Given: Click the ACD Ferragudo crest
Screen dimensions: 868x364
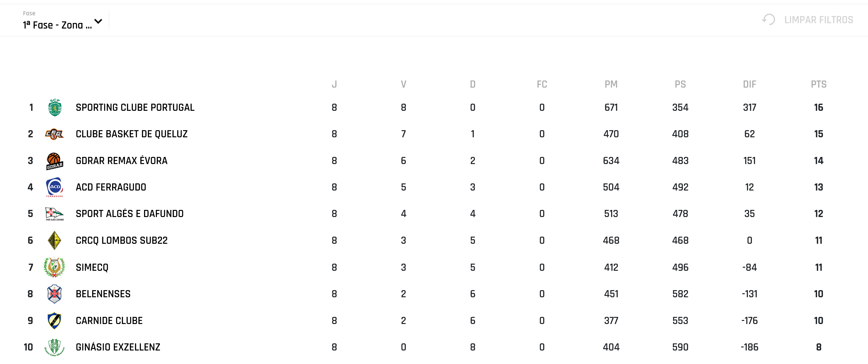Looking at the screenshot, I should [54, 187].
